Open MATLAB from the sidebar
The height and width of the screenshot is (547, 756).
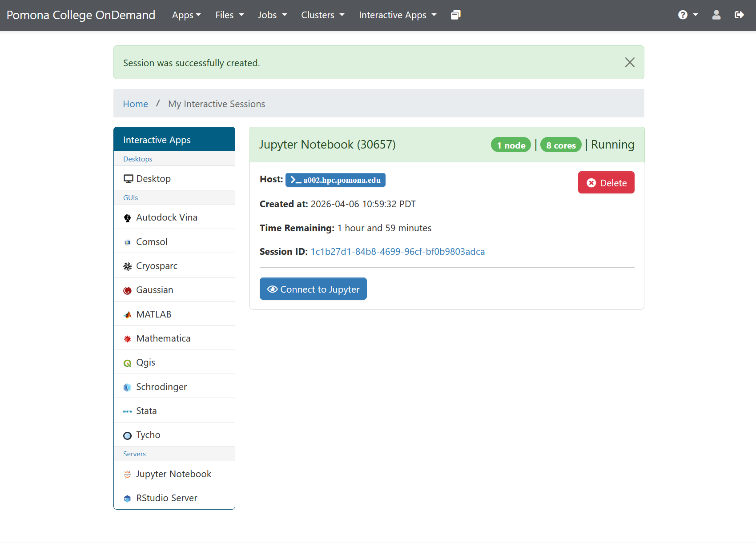coord(174,314)
